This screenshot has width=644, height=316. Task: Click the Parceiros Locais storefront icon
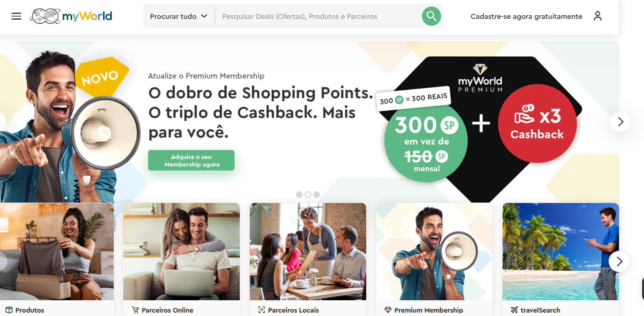click(x=262, y=310)
